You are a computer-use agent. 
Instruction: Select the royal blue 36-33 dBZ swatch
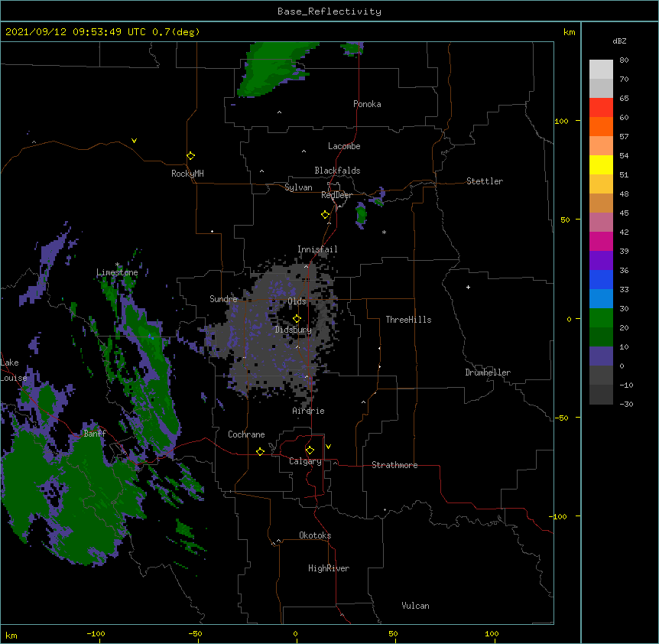[x=601, y=279]
